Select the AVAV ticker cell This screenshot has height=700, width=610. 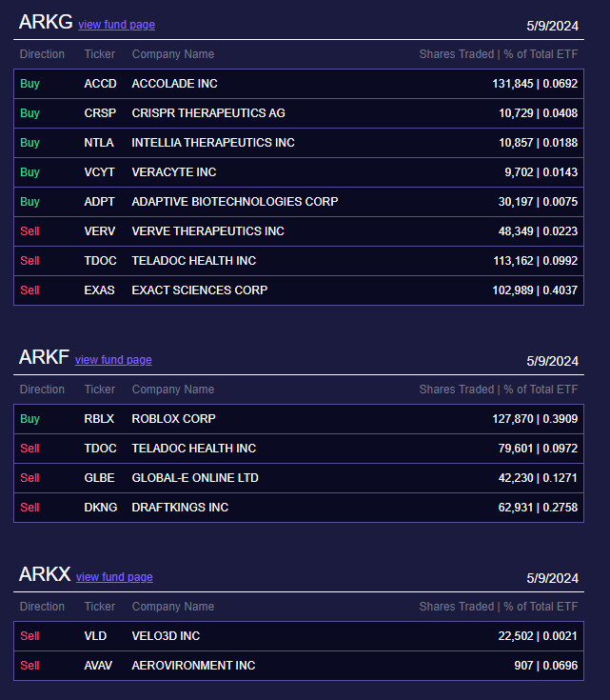[98, 665]
